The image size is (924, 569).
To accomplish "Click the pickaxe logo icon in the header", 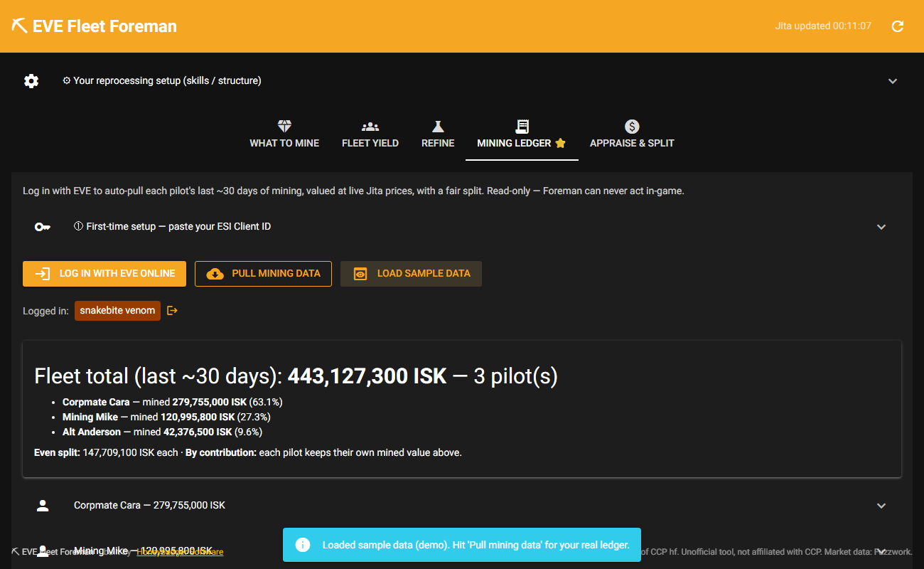I will pos(20,26).
